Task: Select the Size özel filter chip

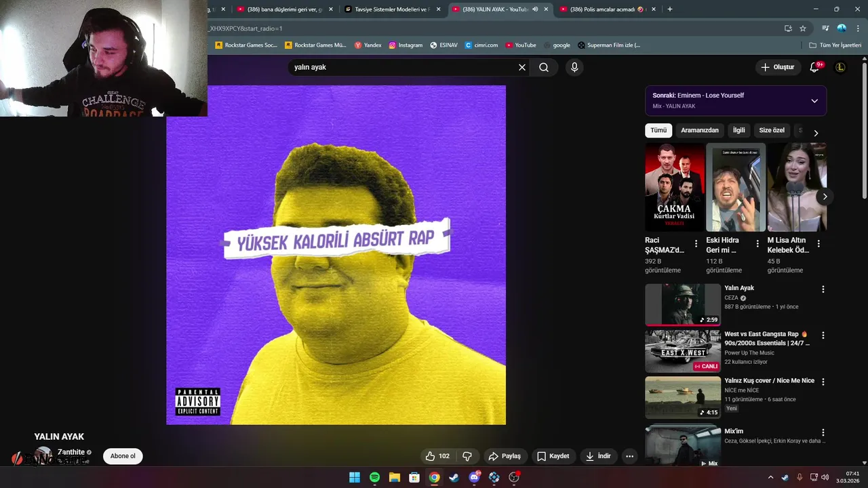Action: [772, 130]
